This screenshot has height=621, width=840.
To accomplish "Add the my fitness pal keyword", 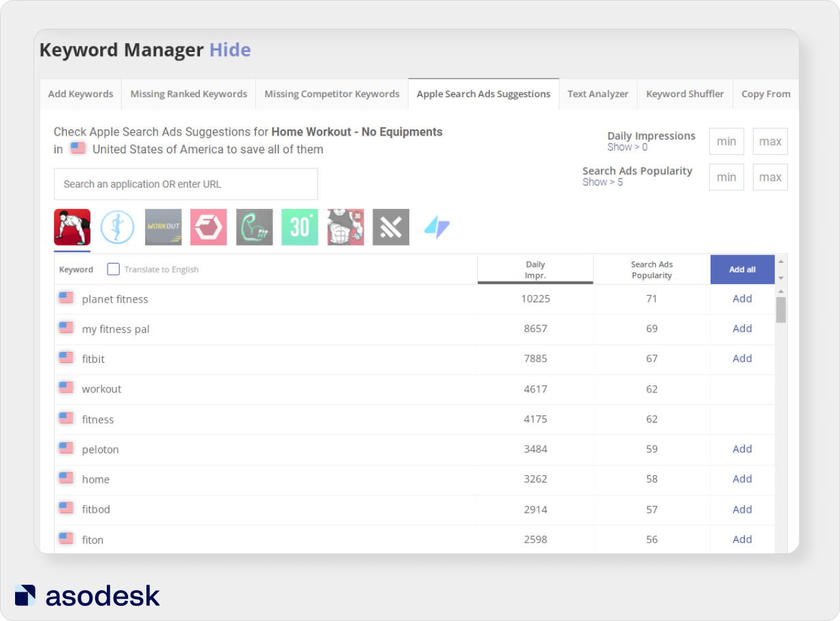I will pos(742,329).
